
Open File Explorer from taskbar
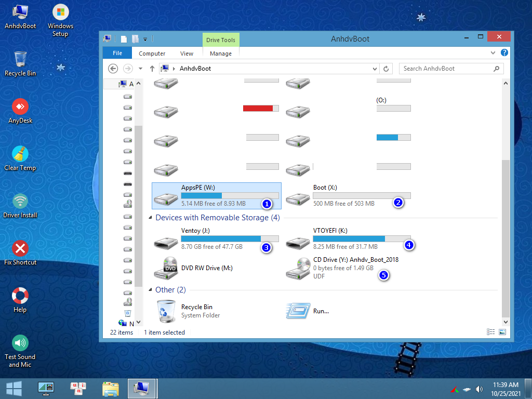tap(110, 389)
